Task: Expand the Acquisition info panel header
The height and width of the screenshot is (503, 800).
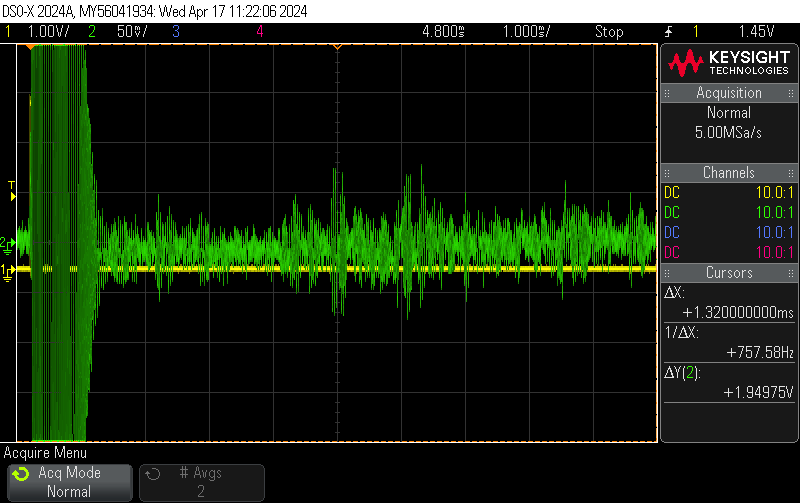Action: (x=729, y=93)
